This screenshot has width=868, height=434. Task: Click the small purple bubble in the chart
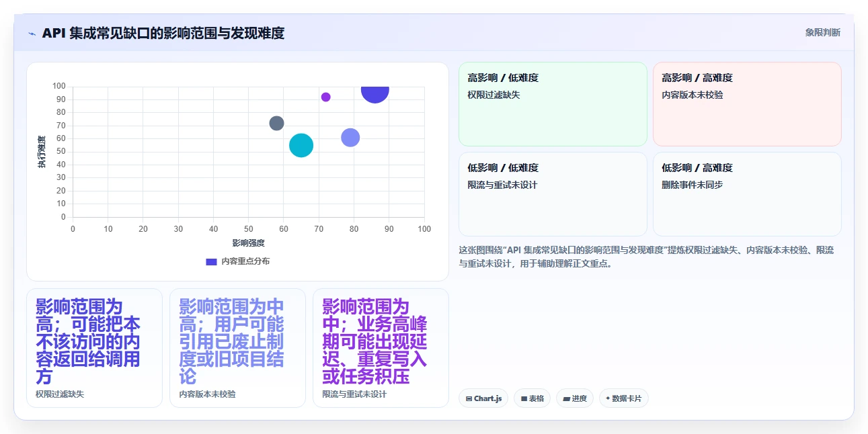coord(325,97)
